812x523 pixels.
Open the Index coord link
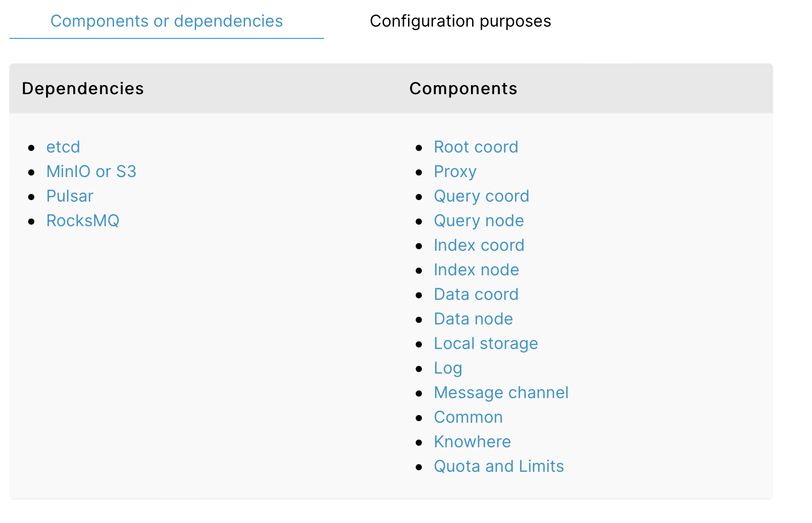coord(479,245)
